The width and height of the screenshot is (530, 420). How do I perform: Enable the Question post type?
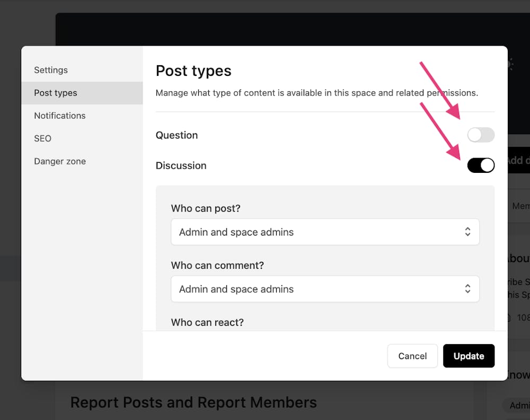(481, 135)
